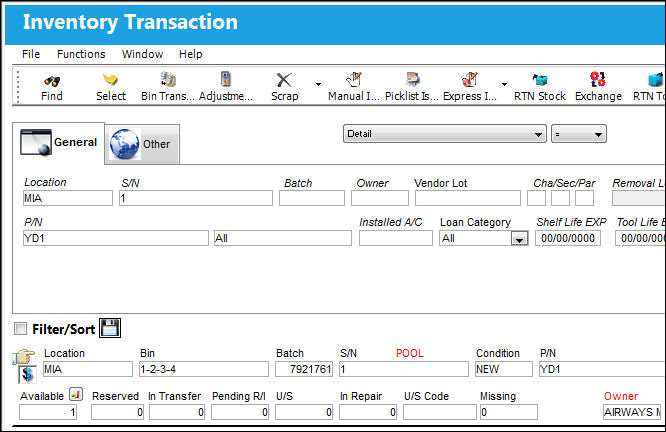Open the Functions menu
The image size is (666, 432).
pyautogui.click(x=81, y=54)
